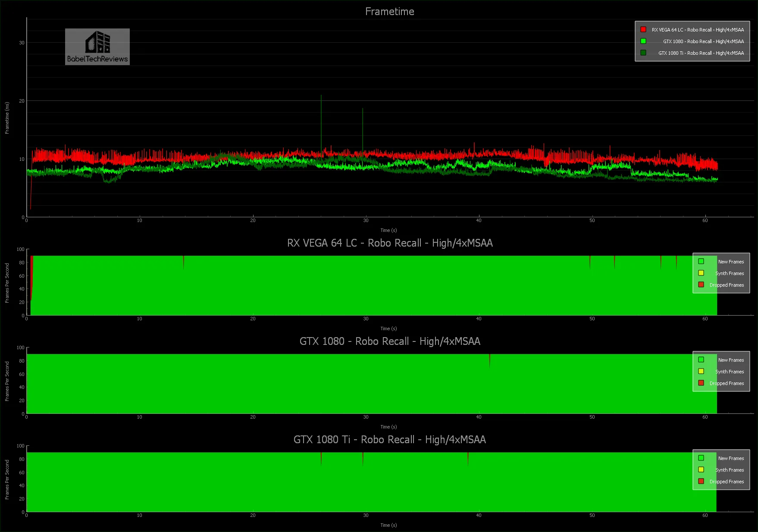Toggle Dropped Frames swatch in GTX 1080 Ti legend
Image resolution: width=758 pixels, height=532 pixels.
[701, 481]
